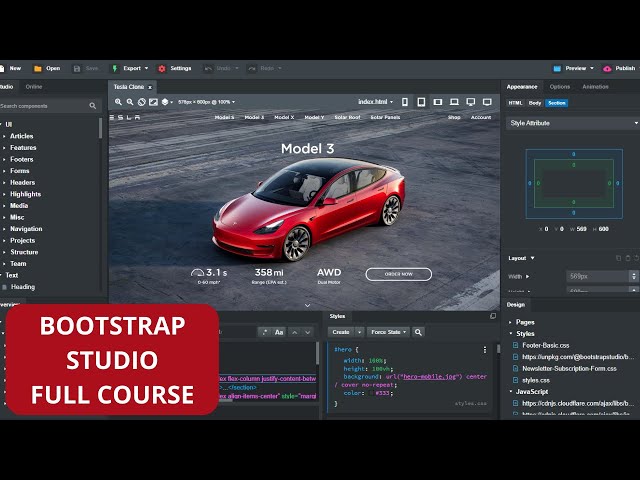Click the #333 color swatch
The height and width of the screenshot is (480, 640).
[371, 393]
